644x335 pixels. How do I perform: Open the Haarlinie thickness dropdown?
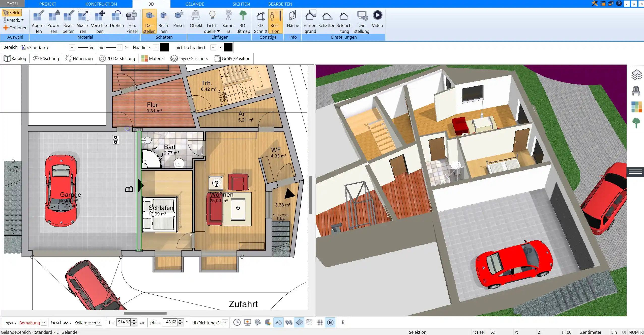(156, 47)
